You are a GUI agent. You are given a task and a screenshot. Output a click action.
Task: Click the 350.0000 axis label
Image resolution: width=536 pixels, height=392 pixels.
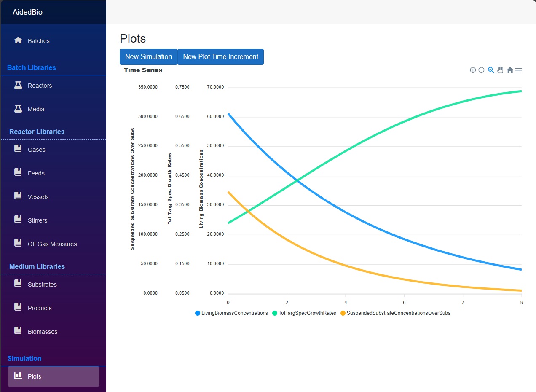coord(148,87)
